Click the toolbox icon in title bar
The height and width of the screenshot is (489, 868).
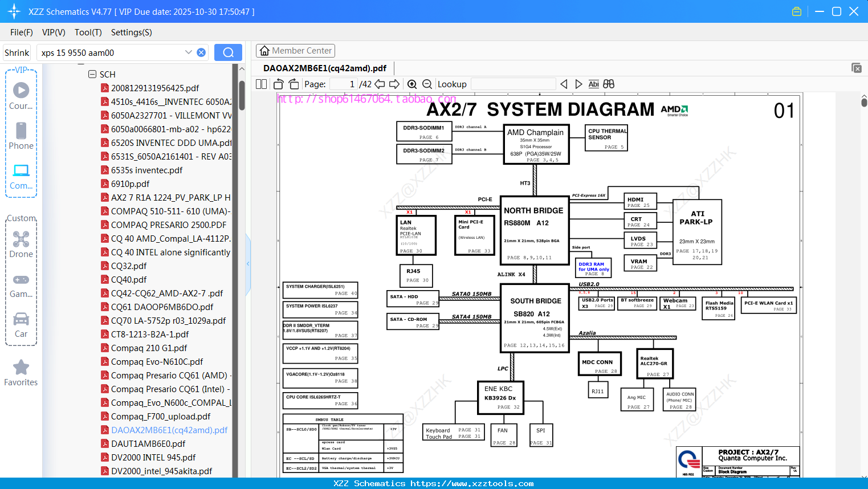click(x=797, y=11)
